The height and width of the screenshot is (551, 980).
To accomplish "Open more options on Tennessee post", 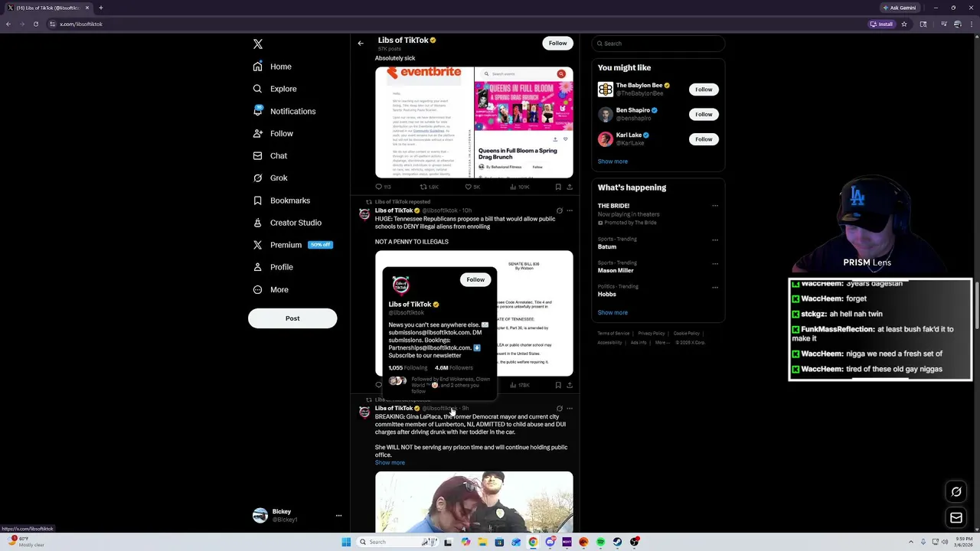I will (x=570, y=210).
